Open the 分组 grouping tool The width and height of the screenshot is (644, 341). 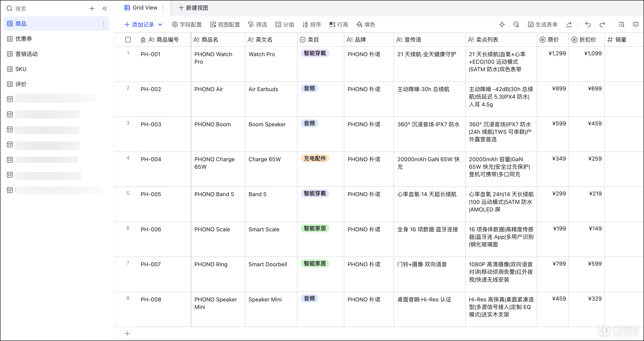[285, 25]
